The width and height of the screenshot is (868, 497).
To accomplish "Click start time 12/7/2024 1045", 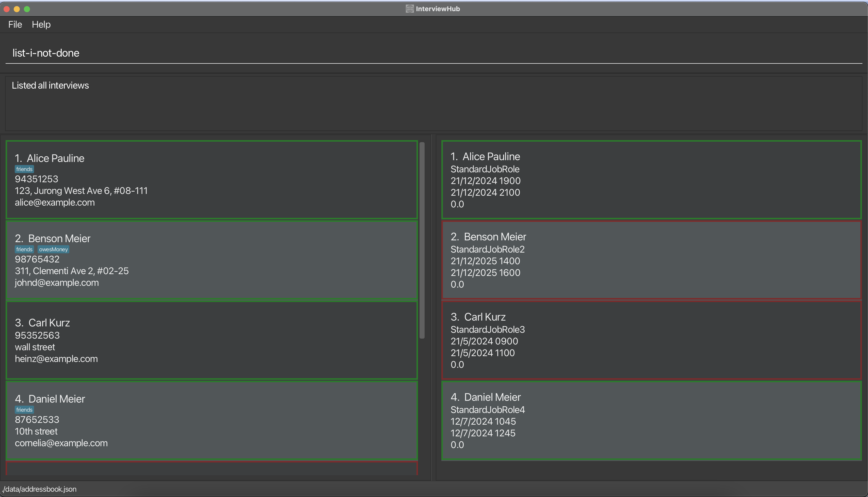I will [x=483, y=421].
